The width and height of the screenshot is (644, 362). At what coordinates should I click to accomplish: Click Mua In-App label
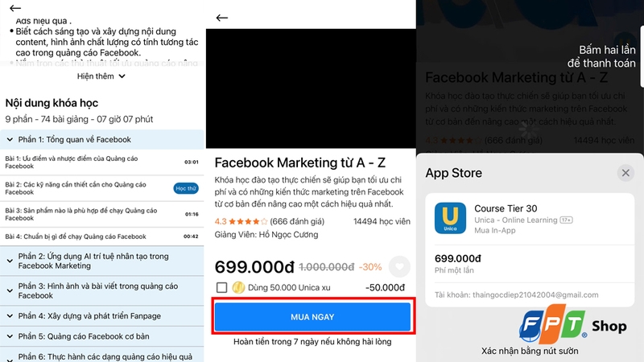click(494, 231)
